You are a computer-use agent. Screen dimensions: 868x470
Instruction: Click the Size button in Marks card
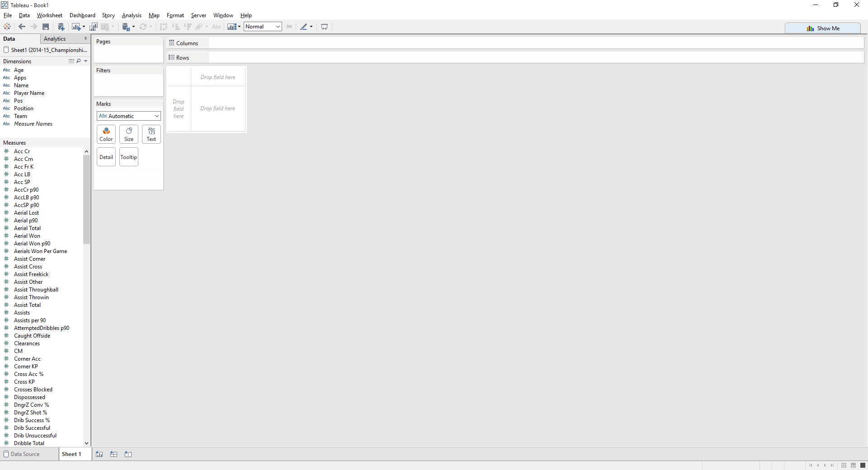point(129,134)
